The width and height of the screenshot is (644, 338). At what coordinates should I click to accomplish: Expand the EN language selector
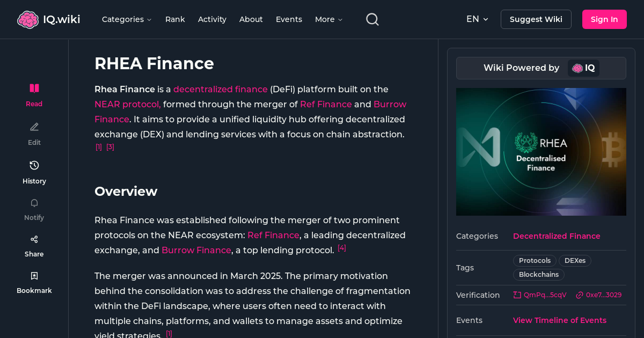477,19
